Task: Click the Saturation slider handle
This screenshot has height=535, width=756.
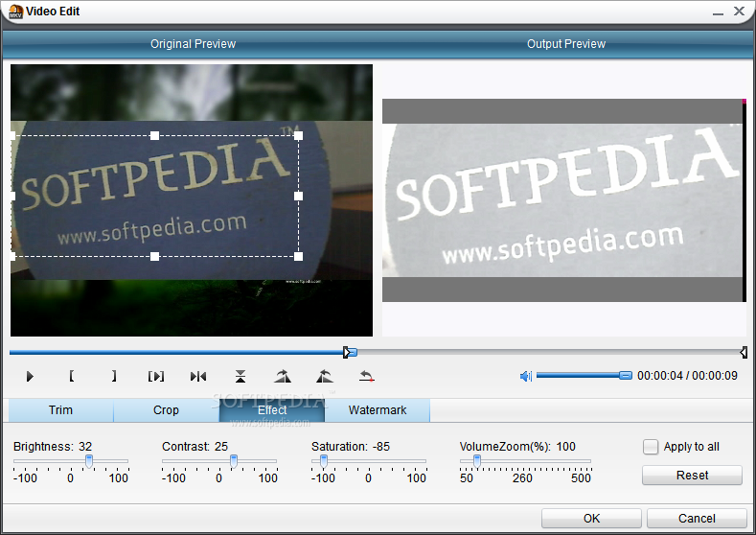Action: tap(324, 461)
